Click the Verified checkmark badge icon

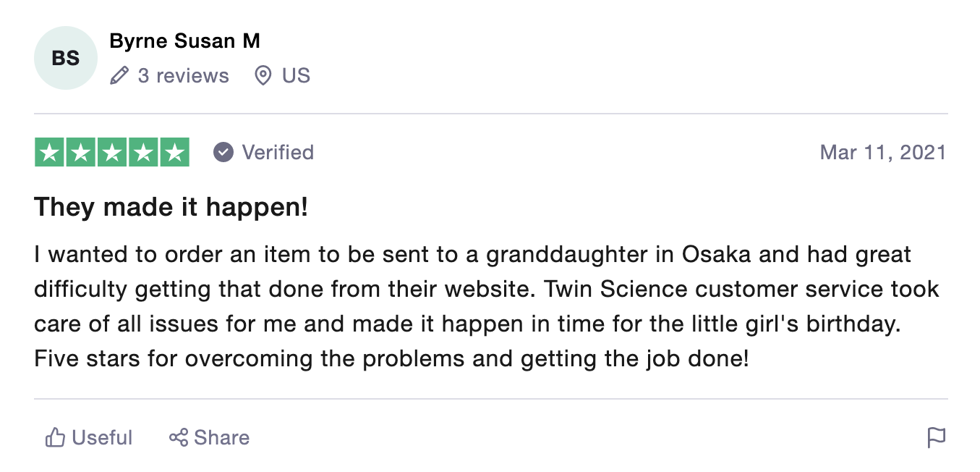point(223,152)
